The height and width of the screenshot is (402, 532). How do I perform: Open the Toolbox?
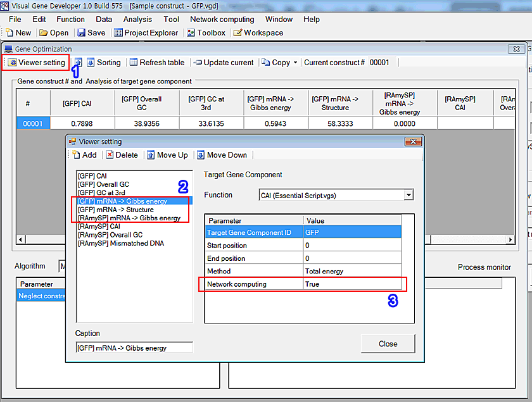pos(206,32)
